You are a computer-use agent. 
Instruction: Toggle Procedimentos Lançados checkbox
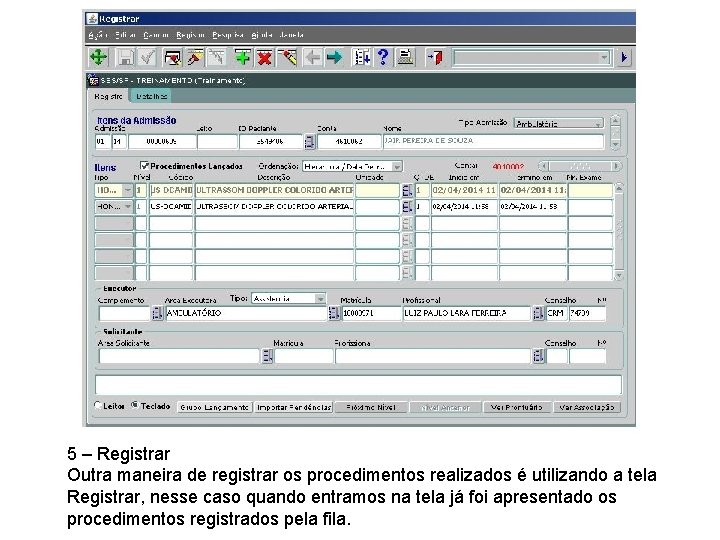point(144,166)
